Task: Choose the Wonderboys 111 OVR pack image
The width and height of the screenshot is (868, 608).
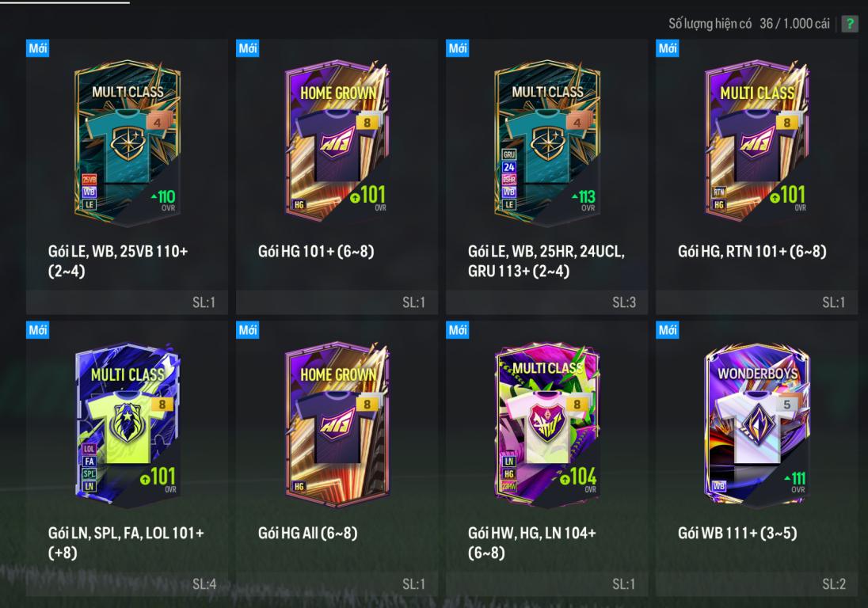Action: coord(757,425)
